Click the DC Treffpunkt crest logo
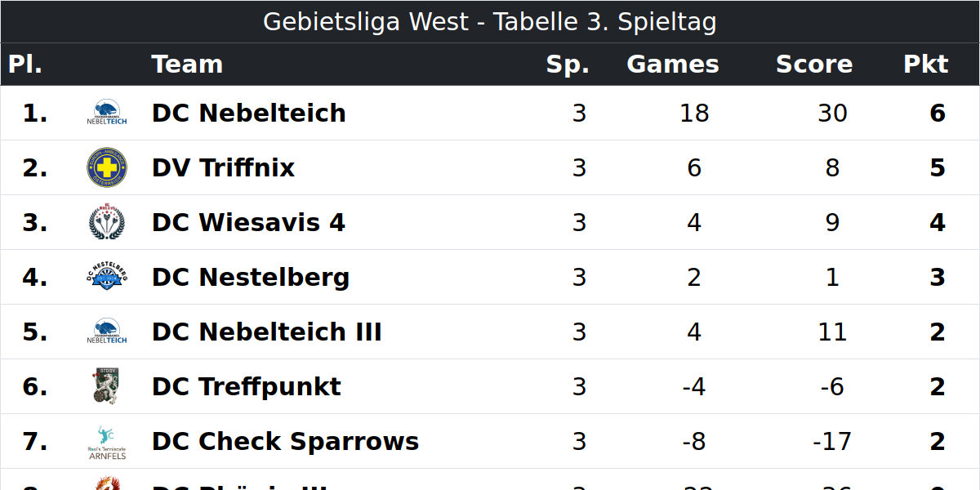 107,386
